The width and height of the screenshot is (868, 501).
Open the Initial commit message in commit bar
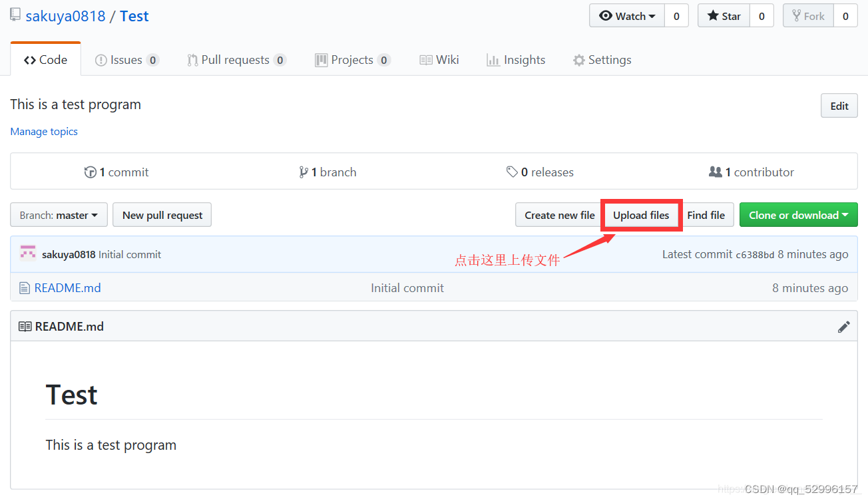point(130,254)
